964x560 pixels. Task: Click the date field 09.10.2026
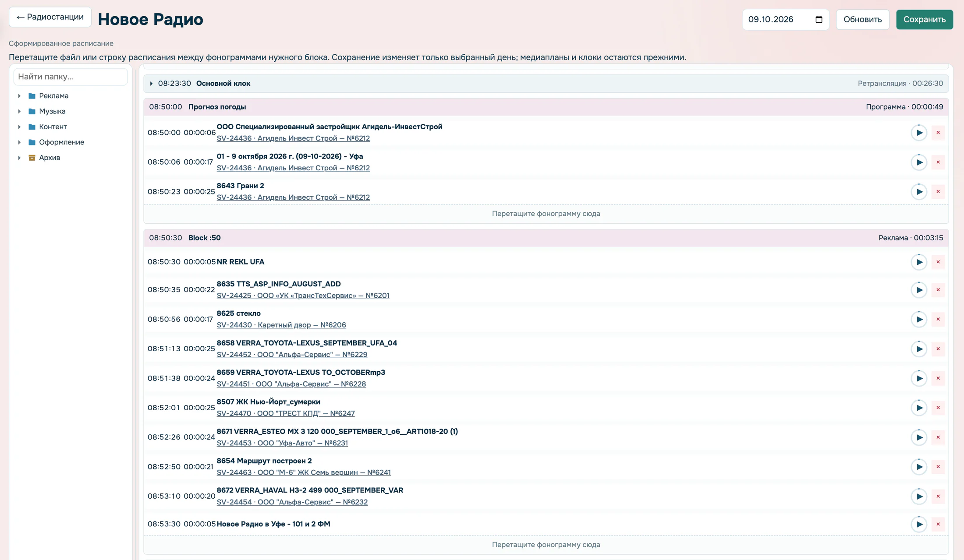(x=786, y=19)
